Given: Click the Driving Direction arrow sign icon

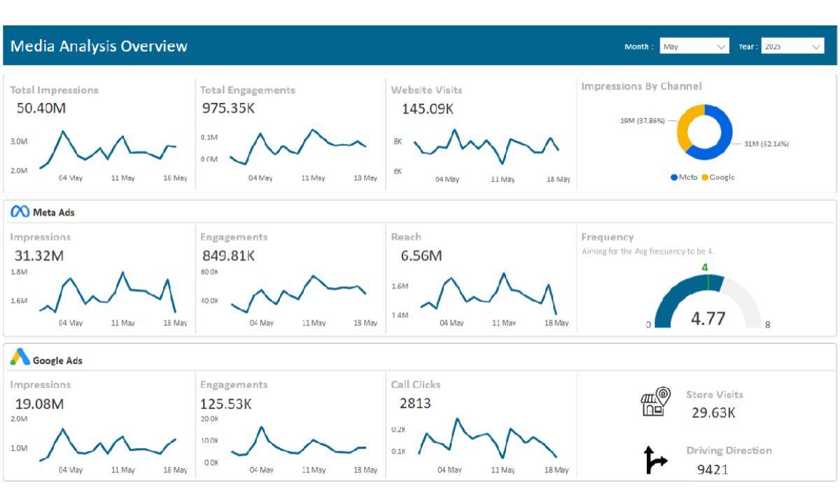Looking at the screenshot, I should [655, 460].
